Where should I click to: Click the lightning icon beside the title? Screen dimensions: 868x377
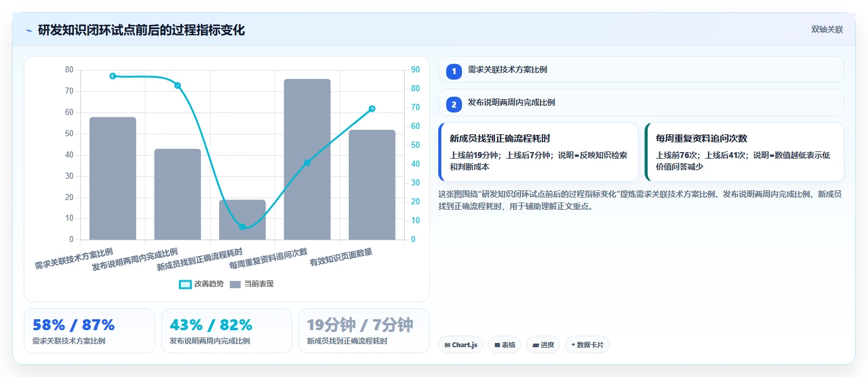[x=29, y=30]
